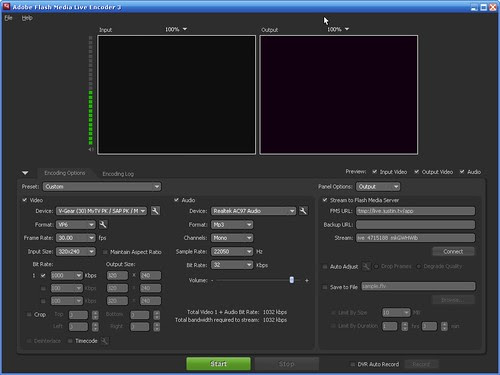Open the Panel Options dropdown

tap(378, 187)
